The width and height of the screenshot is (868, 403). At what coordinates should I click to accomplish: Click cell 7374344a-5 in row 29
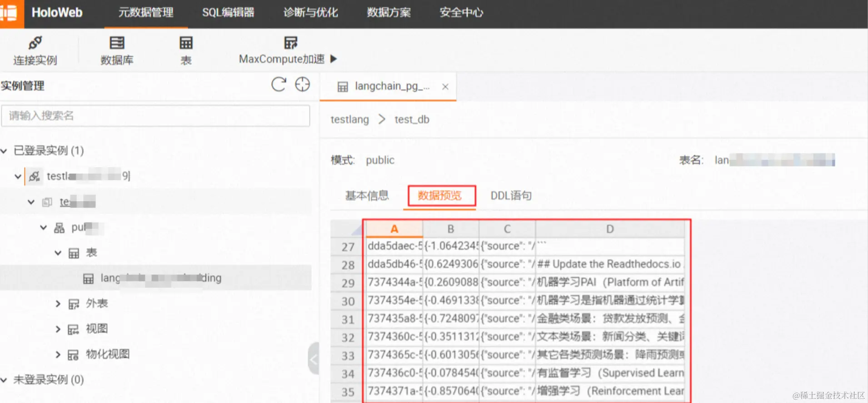(x=394, y=282)
